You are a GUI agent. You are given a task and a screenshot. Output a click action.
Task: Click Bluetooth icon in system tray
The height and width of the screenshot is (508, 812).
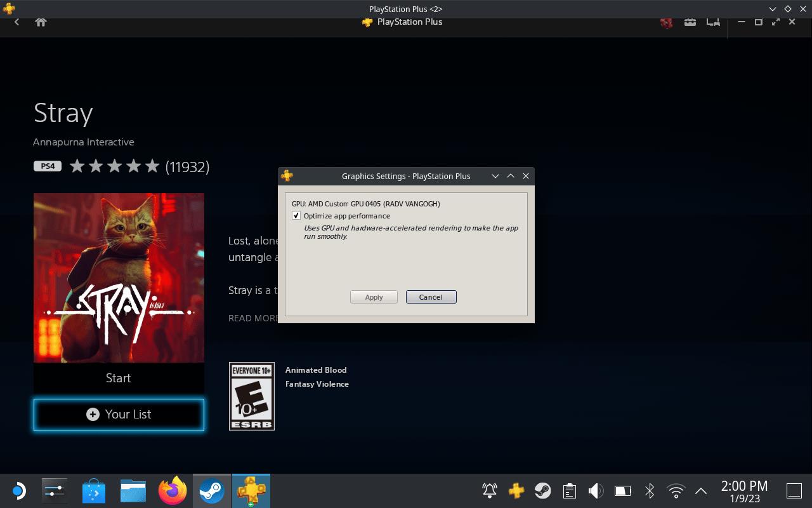tap(650, 491)
